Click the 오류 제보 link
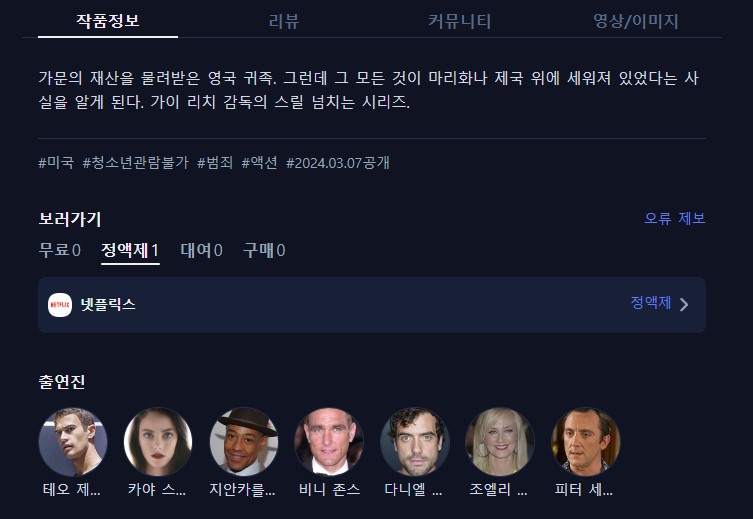 675,218
